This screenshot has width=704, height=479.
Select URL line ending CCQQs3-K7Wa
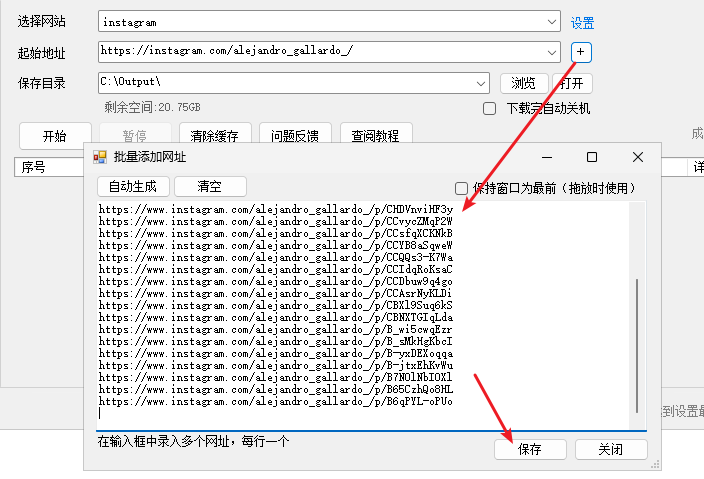(x=276, y=257)
